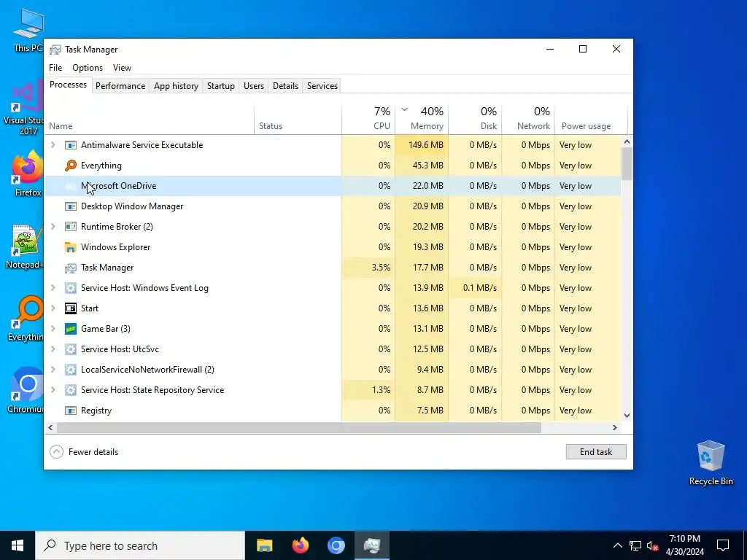
Task: Click the End task button
Action: tap(596, 452)
